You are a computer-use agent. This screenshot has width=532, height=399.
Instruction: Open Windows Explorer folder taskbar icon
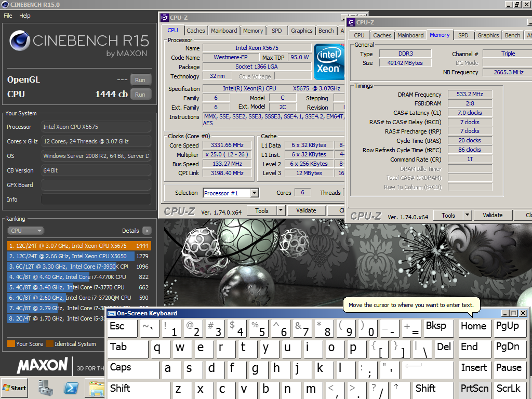tap(96, 389)
